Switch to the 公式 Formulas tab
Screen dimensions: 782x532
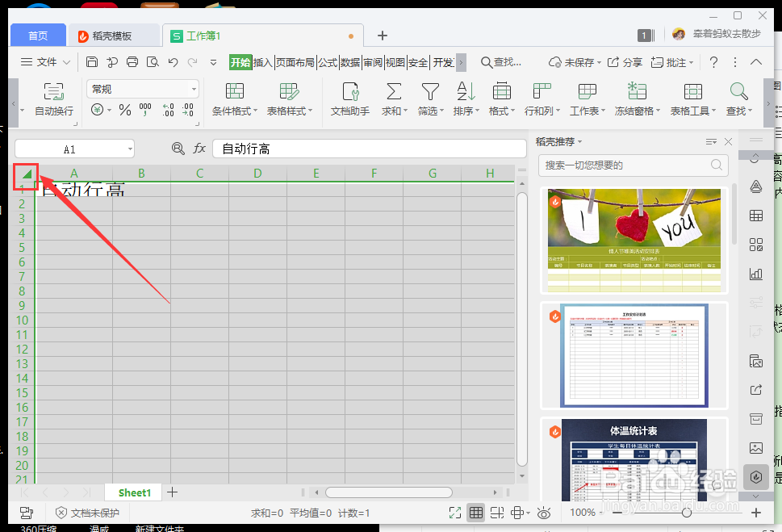328,62
